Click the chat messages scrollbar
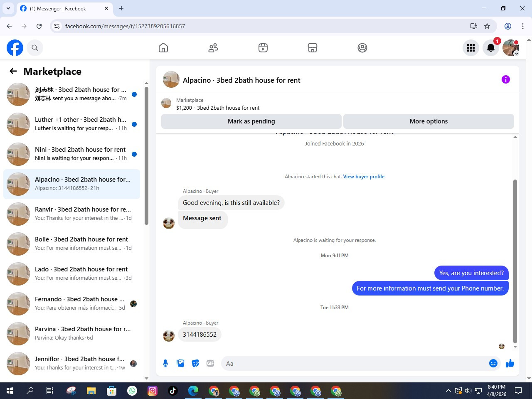The image size is (532, 399). 515,261
